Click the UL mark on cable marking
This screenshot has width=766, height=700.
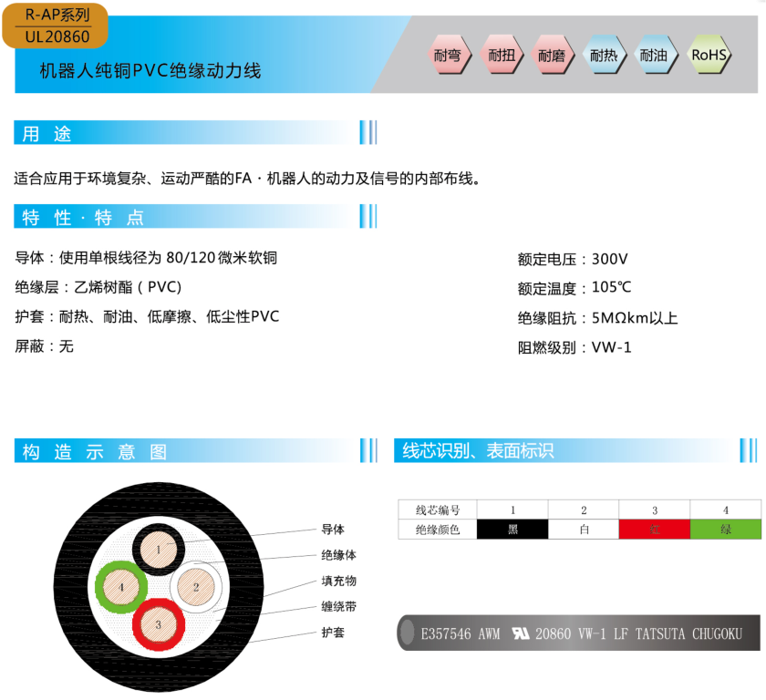pyautogui.click(x=520, y=633)
